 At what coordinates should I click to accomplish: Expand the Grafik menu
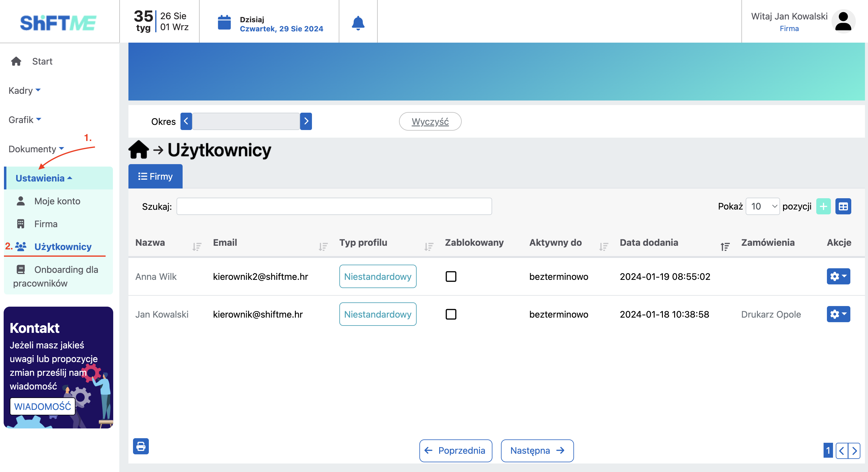coord(25,120)
